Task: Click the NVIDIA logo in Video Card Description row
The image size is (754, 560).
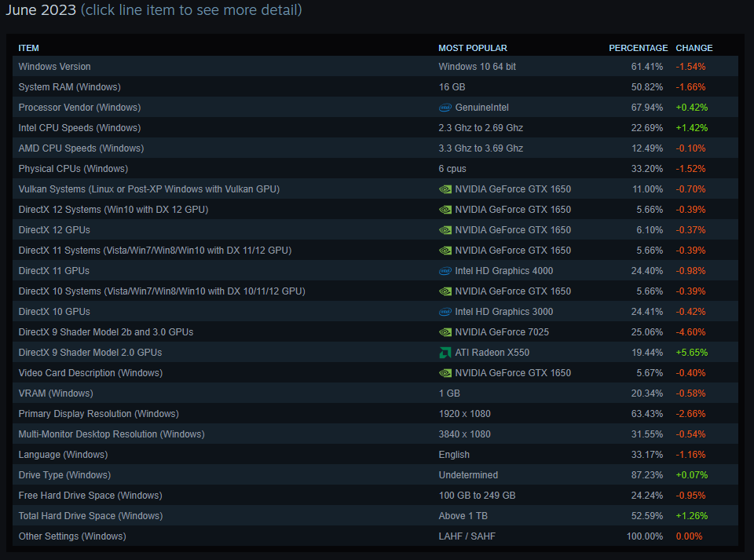Action: pyautogui.click(x=445, y=373)
